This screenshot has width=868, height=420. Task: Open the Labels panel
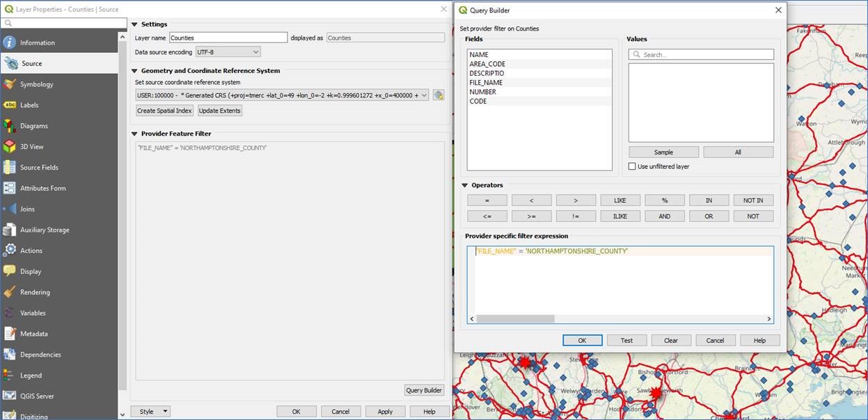(28, 104)
